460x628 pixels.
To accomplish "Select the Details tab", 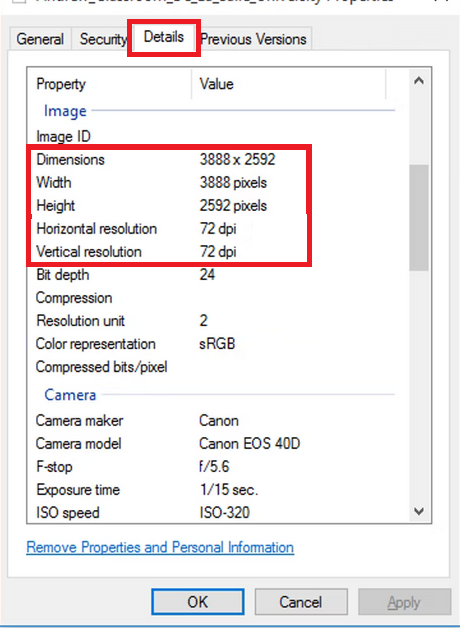I will (164, 37).
